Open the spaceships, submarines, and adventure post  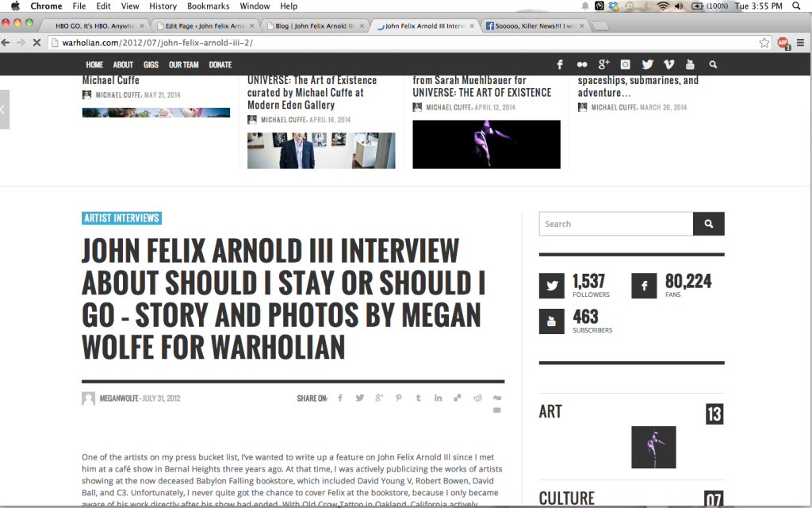[x=638, y=87]
